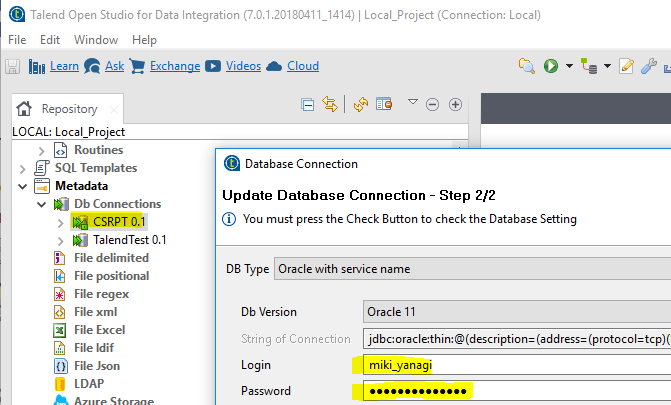Click the green Run button icon
671x405 pixels.
pyautogui.click(x=551, y=66)
